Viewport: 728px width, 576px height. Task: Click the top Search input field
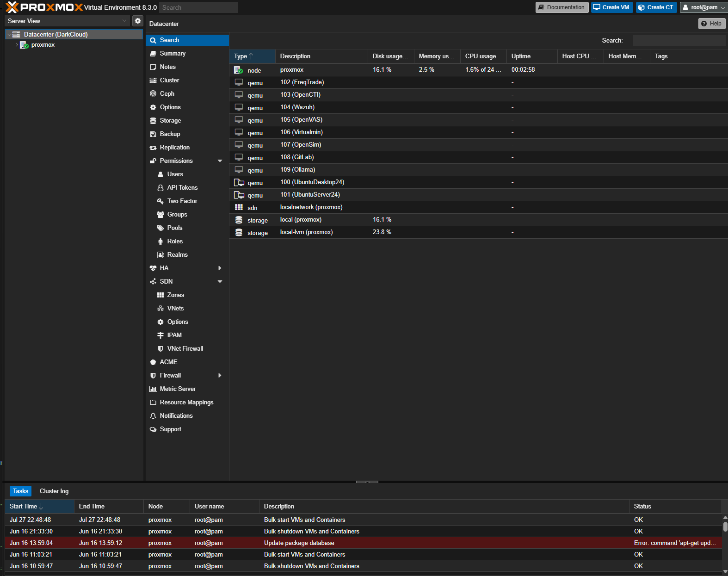(198, 7)
